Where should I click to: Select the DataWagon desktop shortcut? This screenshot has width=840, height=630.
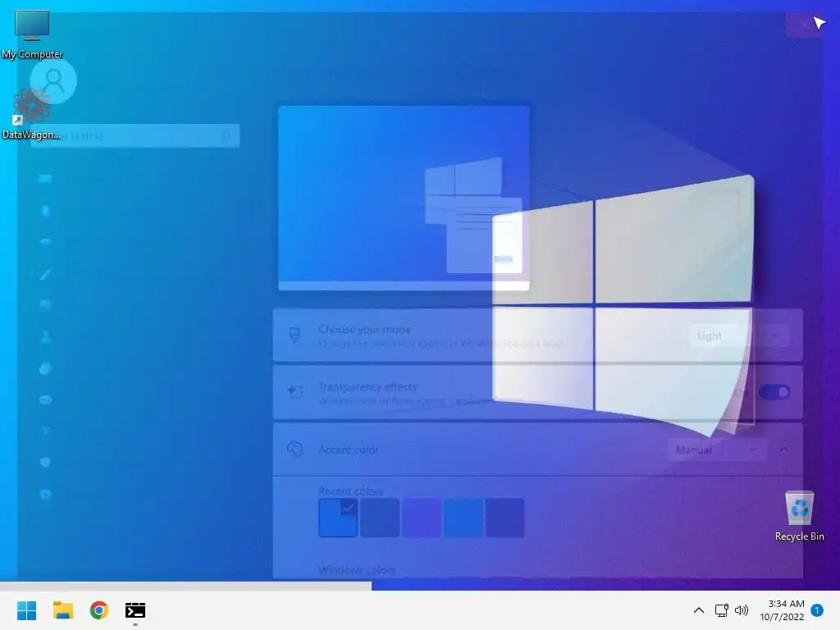(x=31, y=115)
